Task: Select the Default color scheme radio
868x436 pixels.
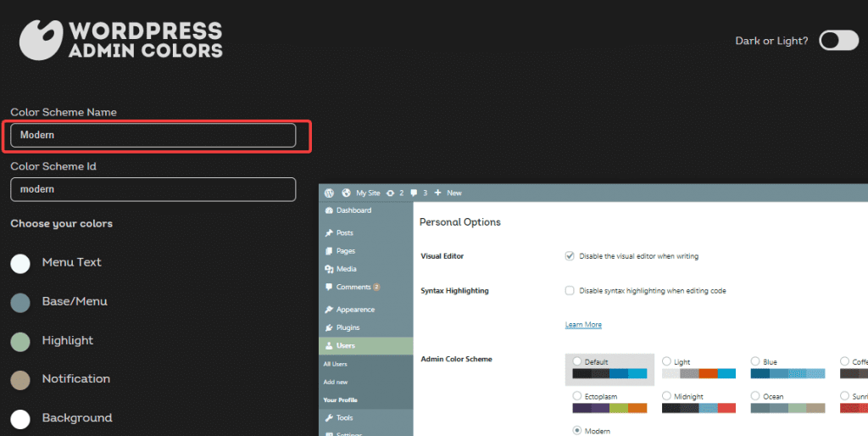Action: (577, 361)
